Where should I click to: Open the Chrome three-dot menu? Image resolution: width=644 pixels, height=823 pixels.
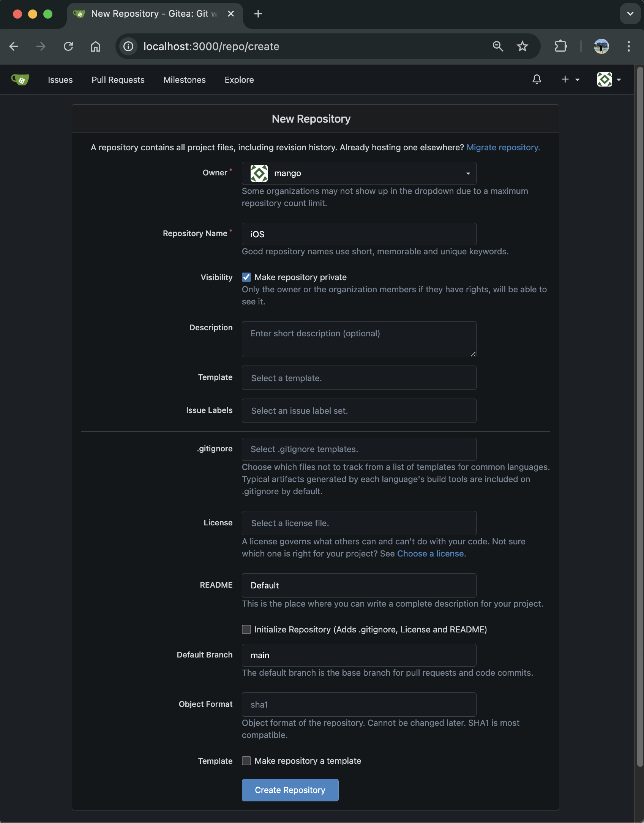click(x=629, y=46)
